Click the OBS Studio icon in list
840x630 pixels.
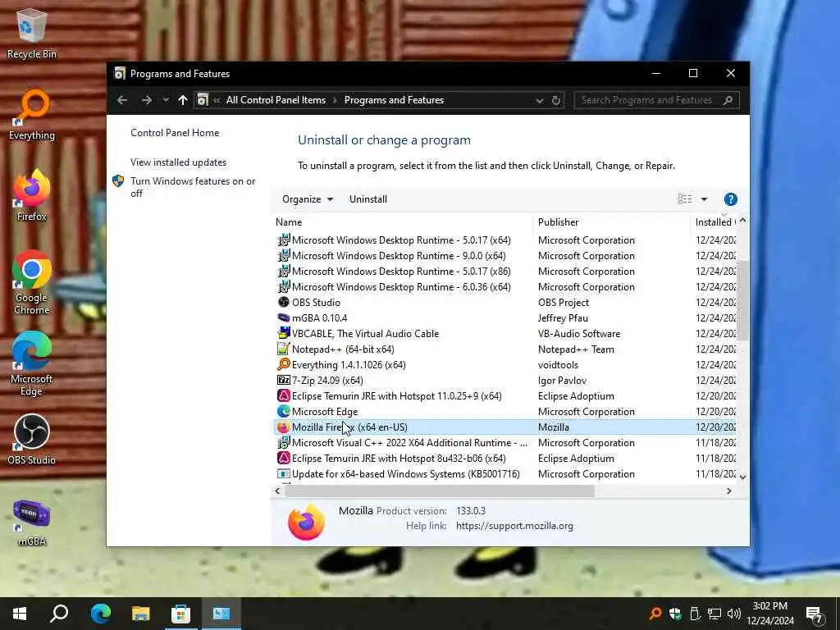pos(284,302)
